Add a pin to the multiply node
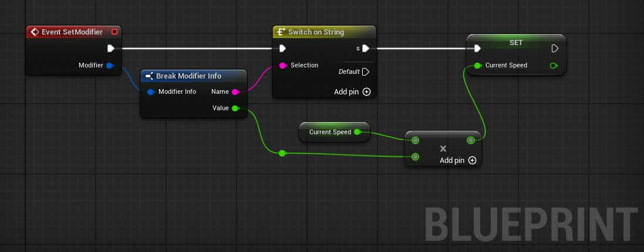The height and width of the screenshot is (252, 644). click(472, 160)
